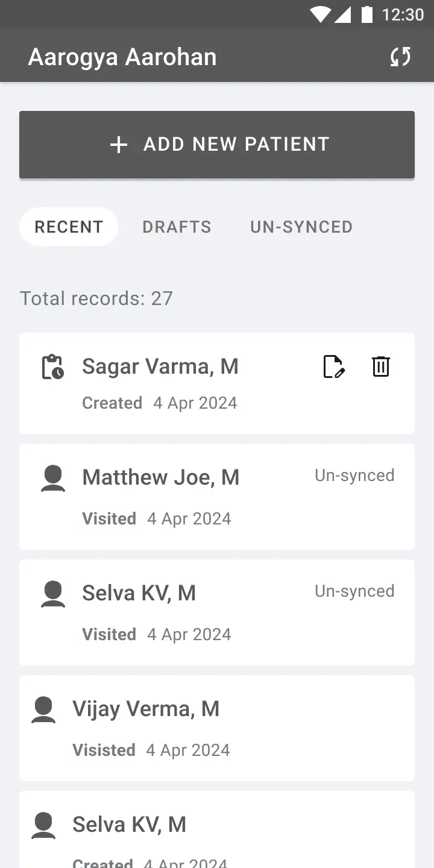The height and width of the screenshot is (868, 434).
Task: Delete Sagar Varma's draft with trash icon
Action: pyautogui.click(x=380, y=366)
